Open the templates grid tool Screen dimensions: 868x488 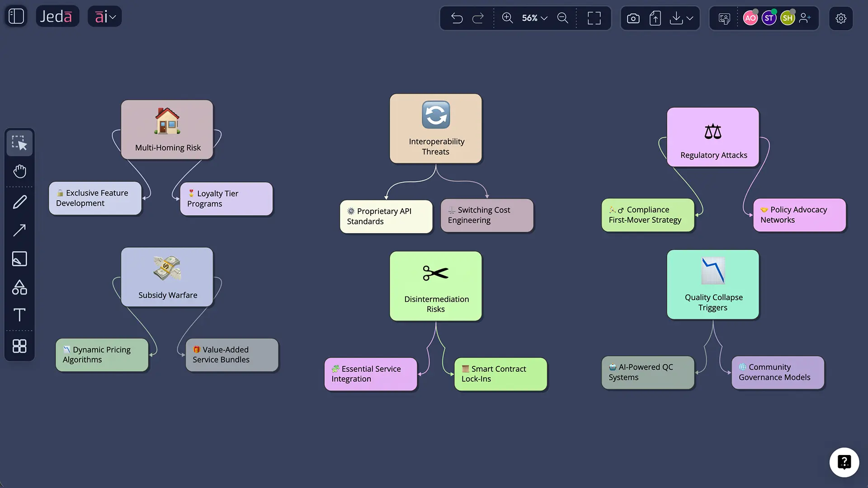pos(19,346)
